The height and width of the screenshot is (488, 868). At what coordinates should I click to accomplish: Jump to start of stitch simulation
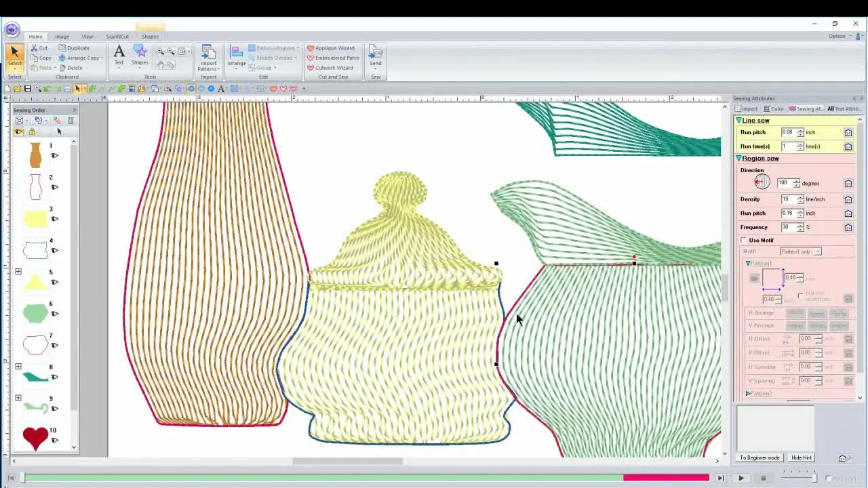tap(12, 479)
